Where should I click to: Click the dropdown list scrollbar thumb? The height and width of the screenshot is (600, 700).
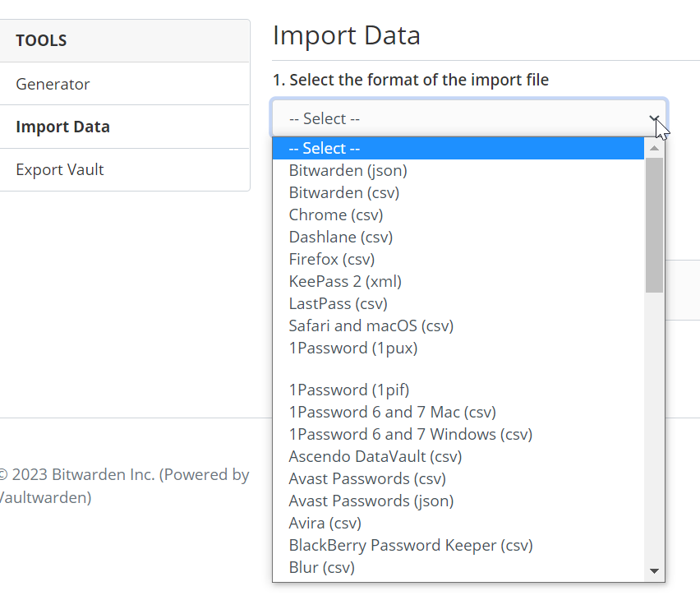(654, 224)
